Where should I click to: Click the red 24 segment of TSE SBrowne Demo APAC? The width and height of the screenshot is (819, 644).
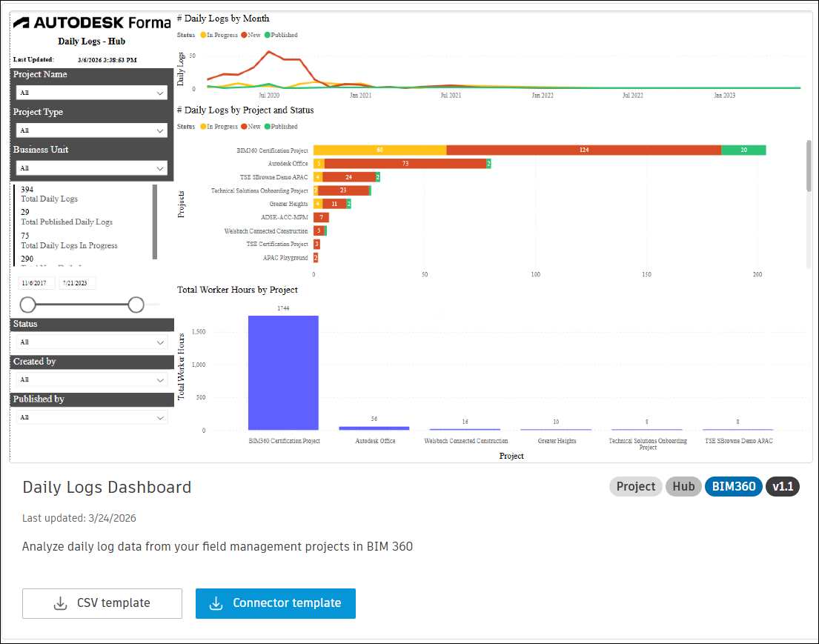coord(349,177)
